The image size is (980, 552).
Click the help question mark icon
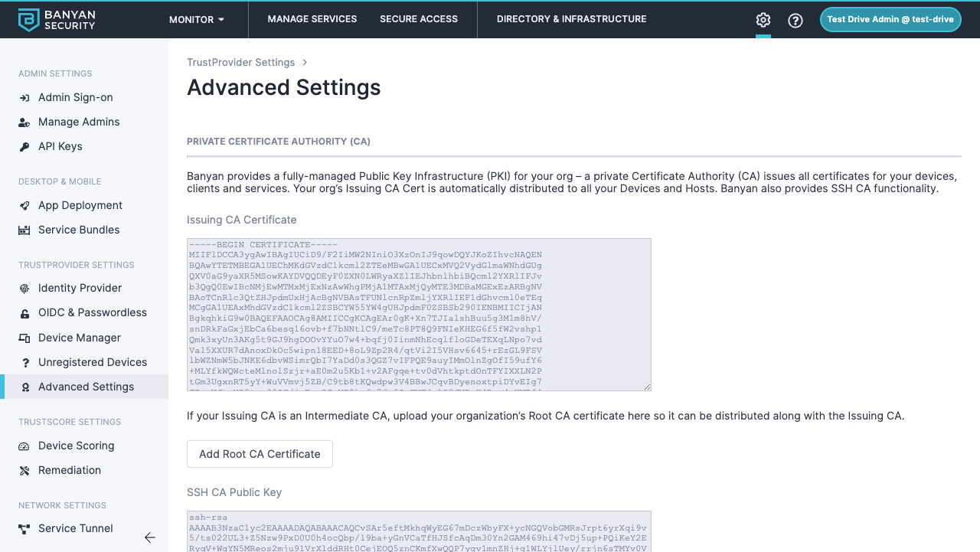(x=795, y=21)
